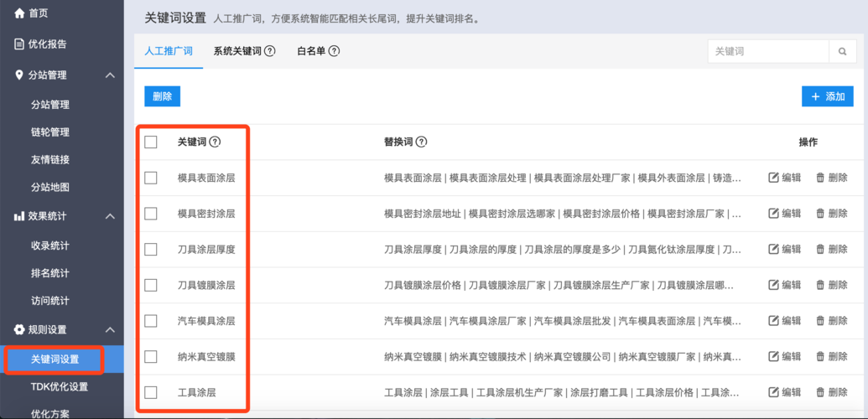The height and width of the screenshot is (419, 868).
Task: Switch to the 人工推广词 tab
Action: click(169, 51)
